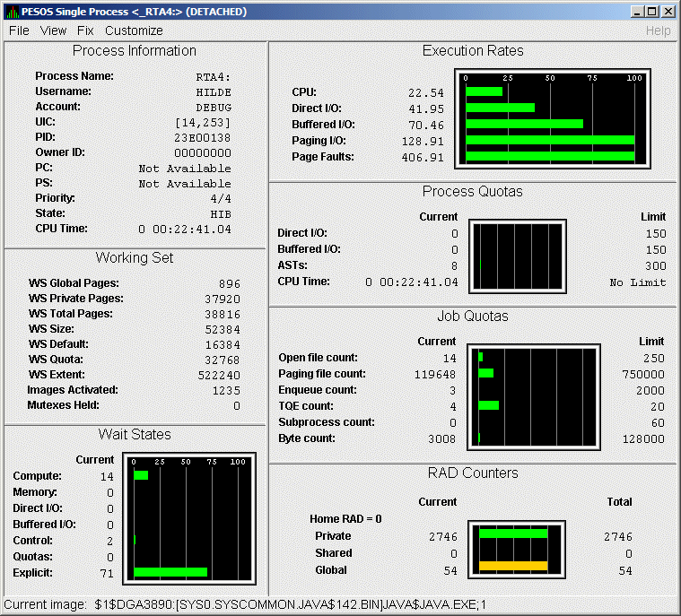This screenshot has width=681, height=616.
Task: Click the yellow Global RAD counter bar
Action: point(512,566)
